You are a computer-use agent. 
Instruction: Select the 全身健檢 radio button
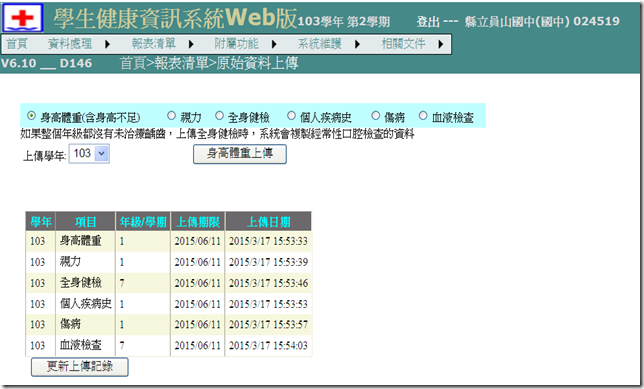pyautogui.click(x=219, y=116)
